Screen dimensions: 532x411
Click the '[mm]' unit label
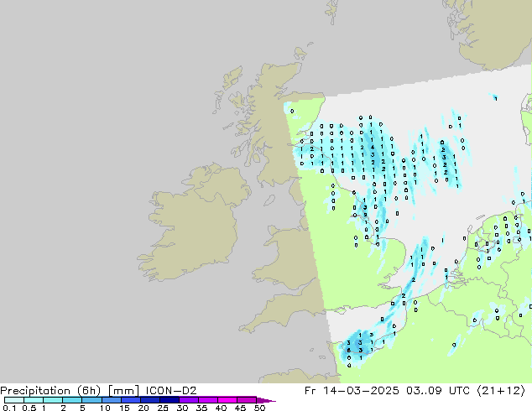pyautogui.click(x=124, y=391)
